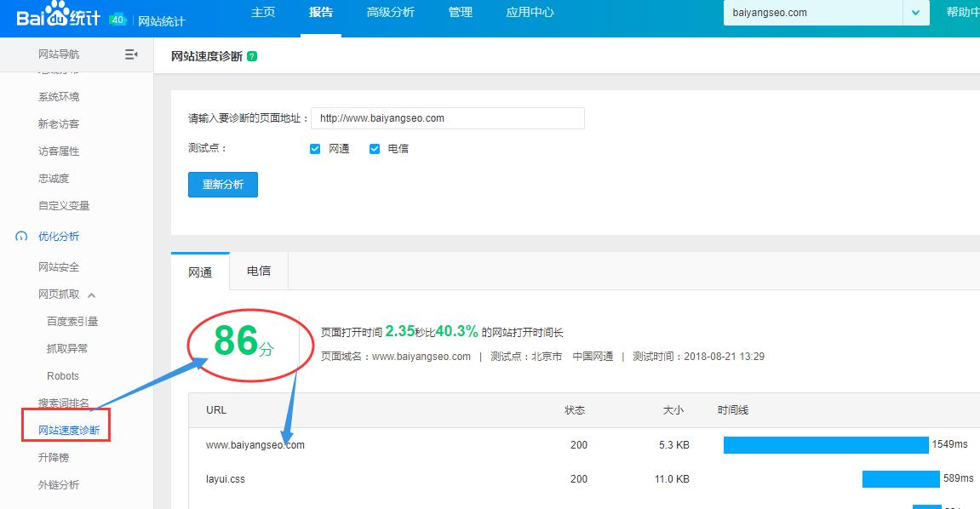Click the Baidu Tongji logo
The height and width of the screenshot is (509, 980).
point(58,15)
